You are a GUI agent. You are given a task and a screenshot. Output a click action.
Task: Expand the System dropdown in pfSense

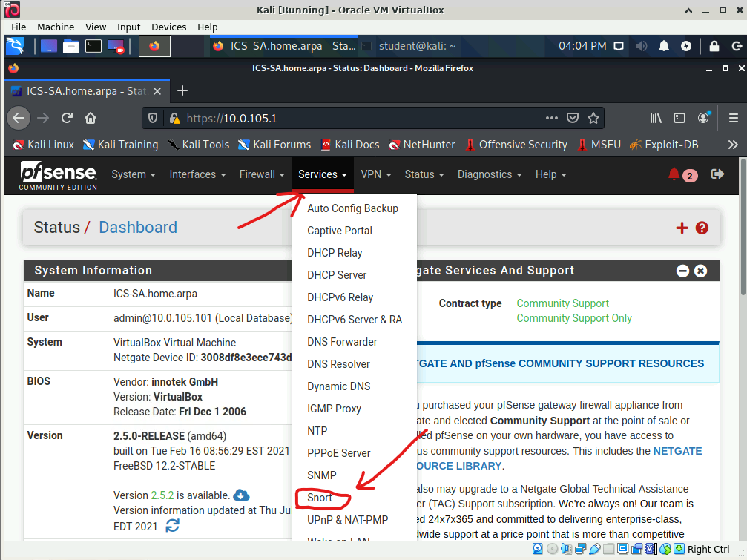(x=134, y=174)
